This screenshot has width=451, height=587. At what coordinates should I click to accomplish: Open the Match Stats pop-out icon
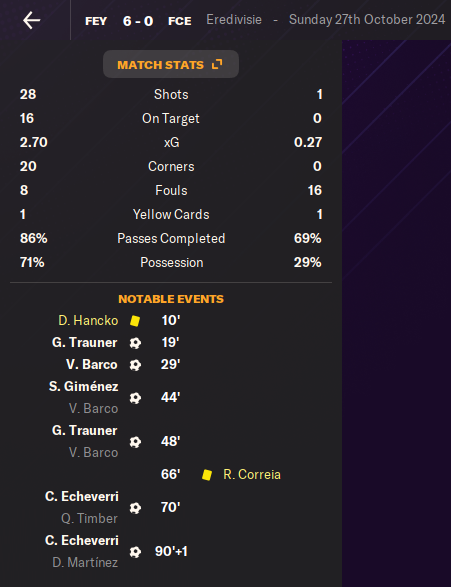tap(217, 64)
